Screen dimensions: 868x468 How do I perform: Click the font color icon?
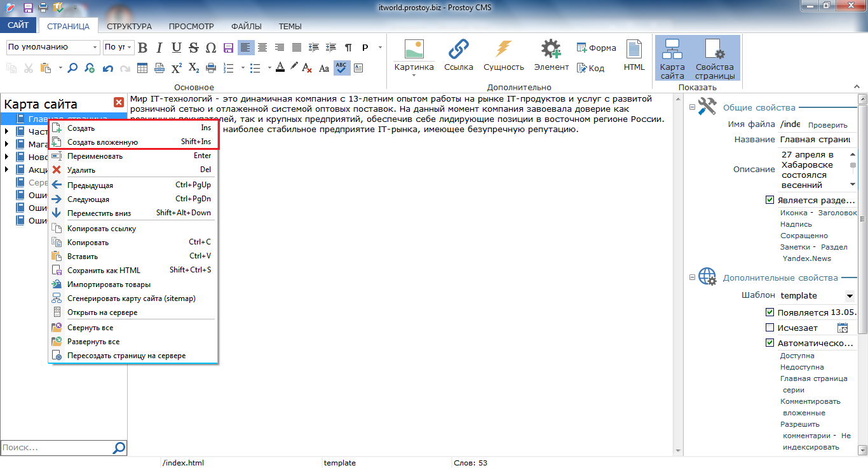click(280, 68)
